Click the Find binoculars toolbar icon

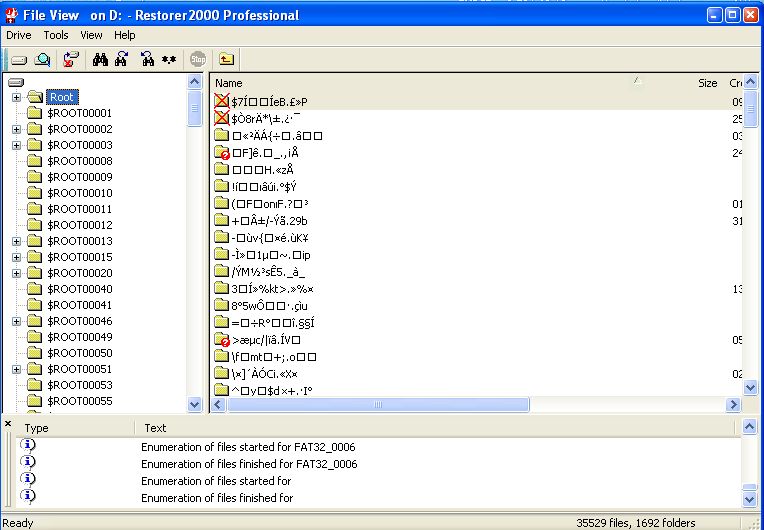point(100,59)
